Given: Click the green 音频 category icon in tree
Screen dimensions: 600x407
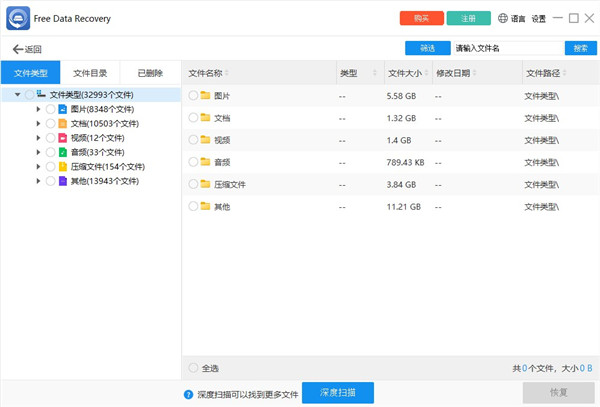Looking at the screenshot, I should [x=62, y=152].
